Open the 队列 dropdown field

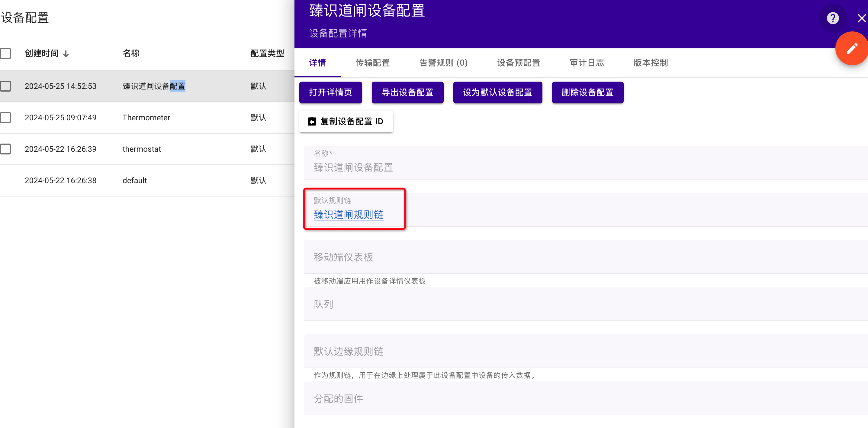(x=586, y=304)
